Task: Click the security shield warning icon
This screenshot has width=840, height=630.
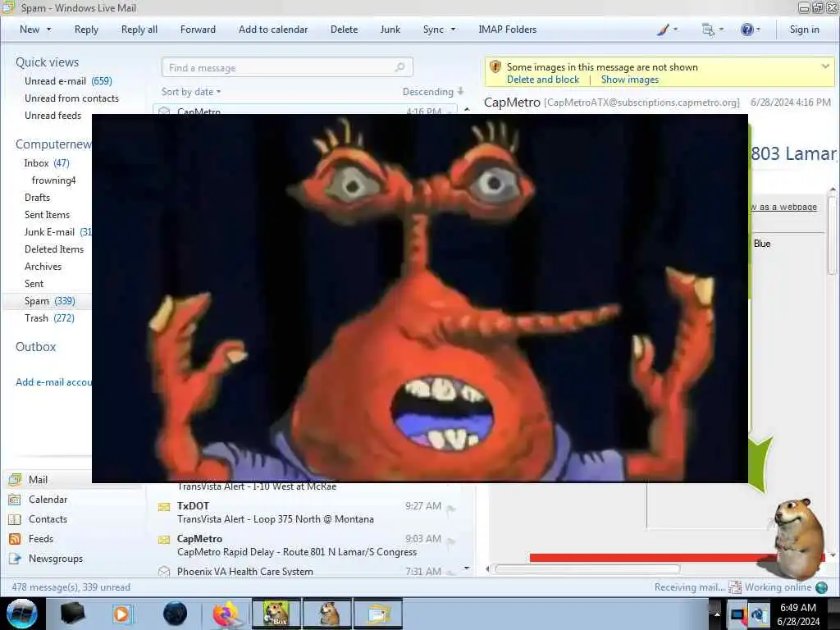Action: point(495,67)
